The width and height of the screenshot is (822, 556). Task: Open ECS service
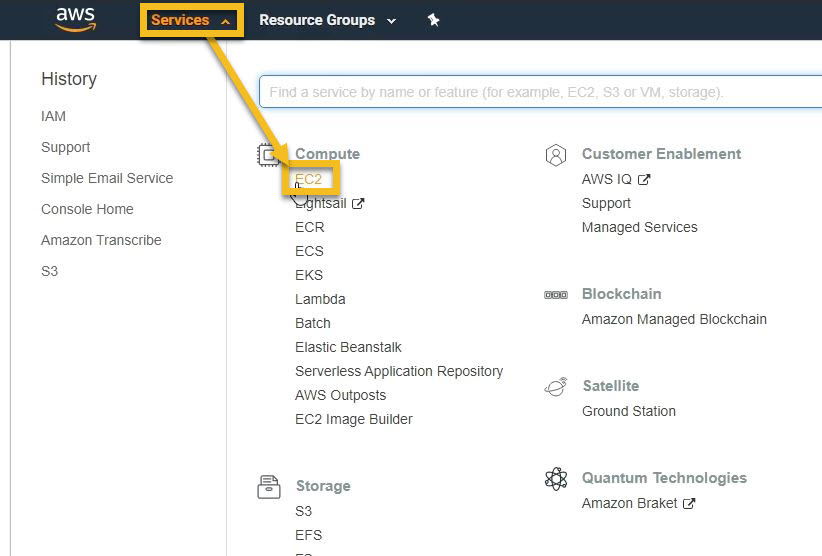[309, 252]
